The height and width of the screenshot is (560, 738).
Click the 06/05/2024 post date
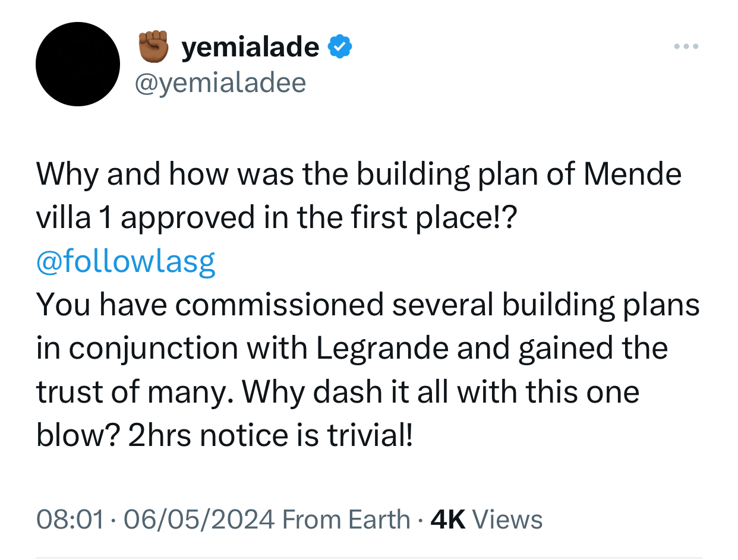(198, 520)
